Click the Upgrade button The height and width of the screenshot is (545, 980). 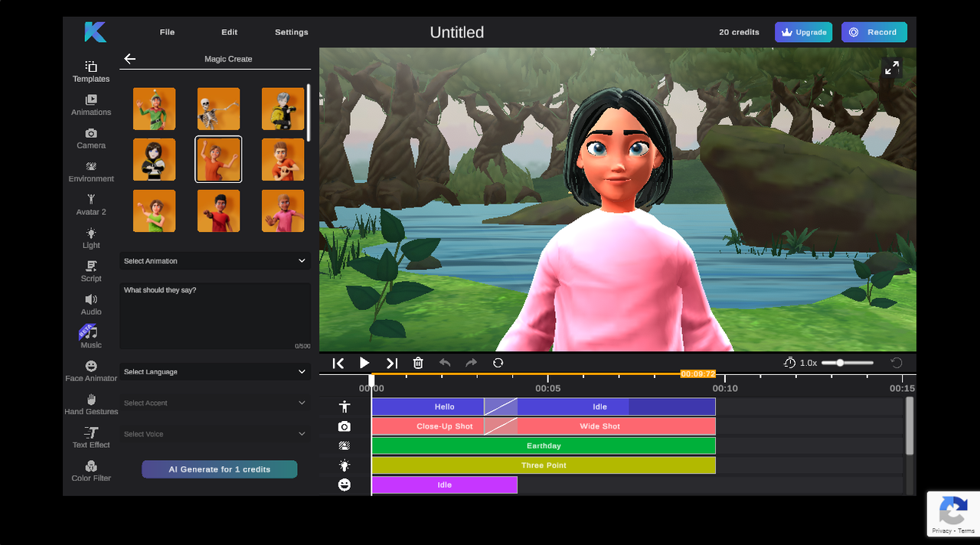[x=803, y=32]
